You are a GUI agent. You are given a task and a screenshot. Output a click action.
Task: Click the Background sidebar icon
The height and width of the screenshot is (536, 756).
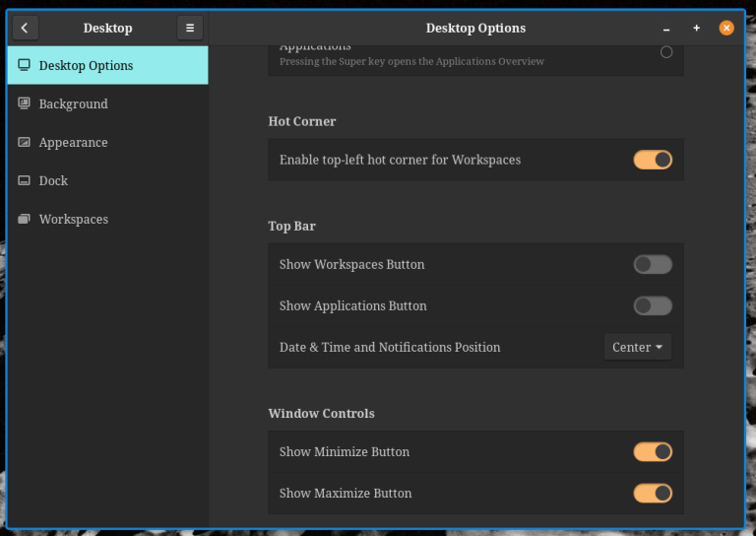[x=24, y=103]
